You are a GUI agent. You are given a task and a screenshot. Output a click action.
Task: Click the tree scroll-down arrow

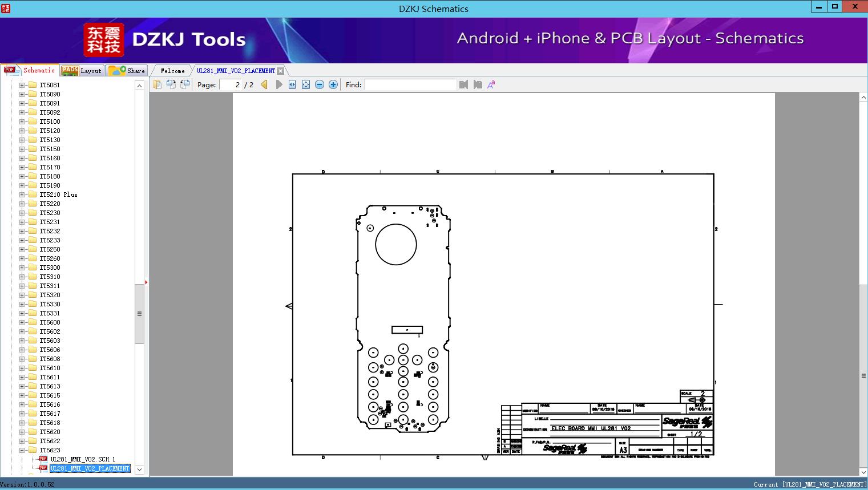click(x=139, y=469)
